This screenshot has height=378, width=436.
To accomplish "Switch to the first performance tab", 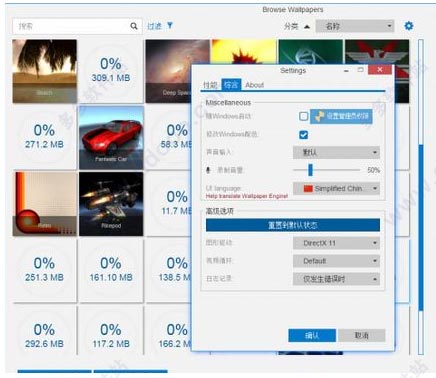I will [x=210, y=85].
